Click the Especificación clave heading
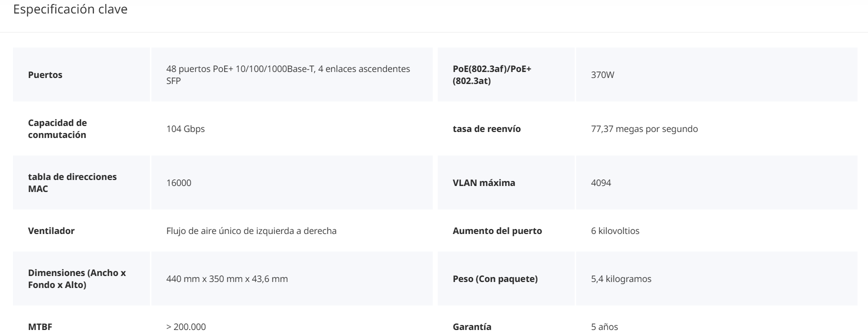 pyautogui.click(x=70, y=9)
